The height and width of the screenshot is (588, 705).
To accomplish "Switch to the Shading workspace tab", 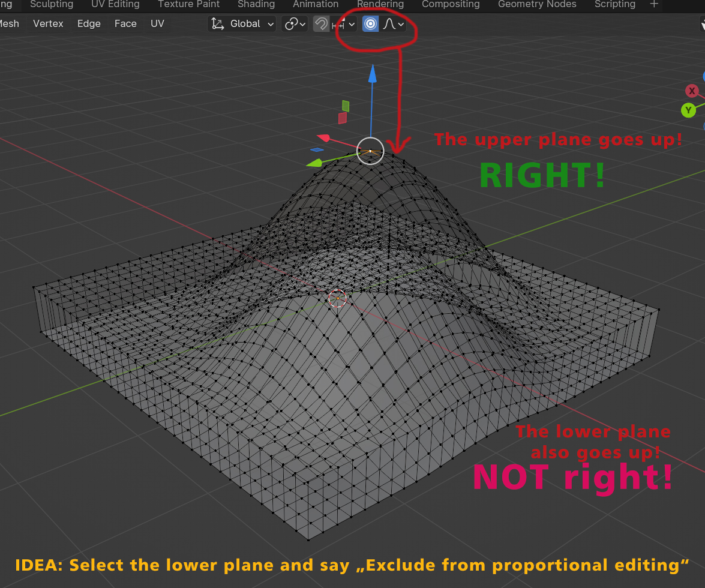I will (256, 4).
